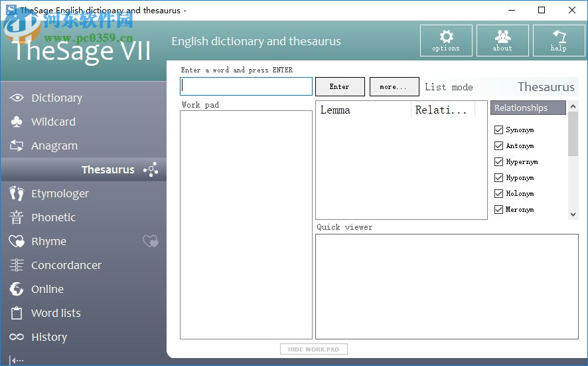The image size is (588, 366).
Task: Select the Thesaurus section
Action: pyautogui.click(x=83, y=169)
